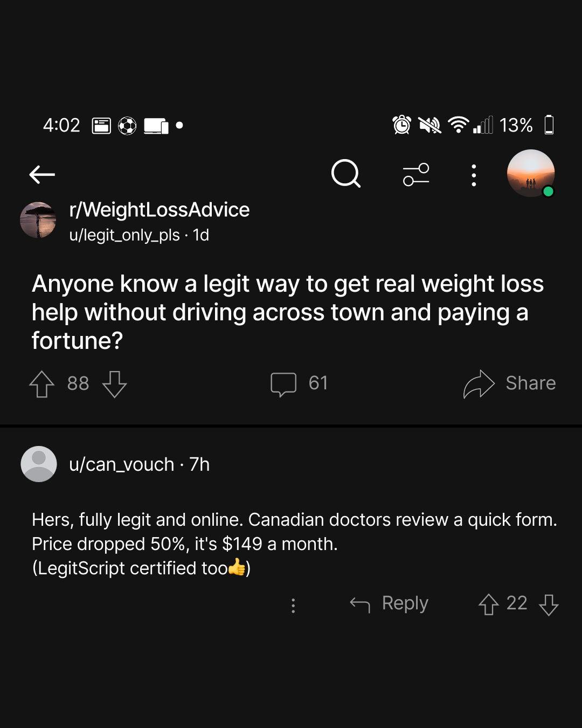582x728 pixels.
Task: Tap the subreddit avatar thumbnail
Action: tap(38, 220)
